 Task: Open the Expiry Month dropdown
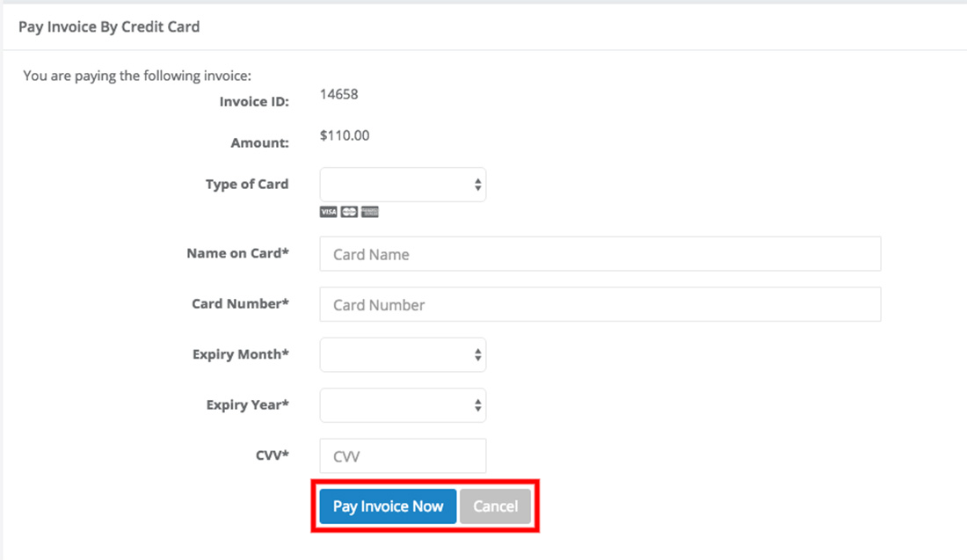403,354
